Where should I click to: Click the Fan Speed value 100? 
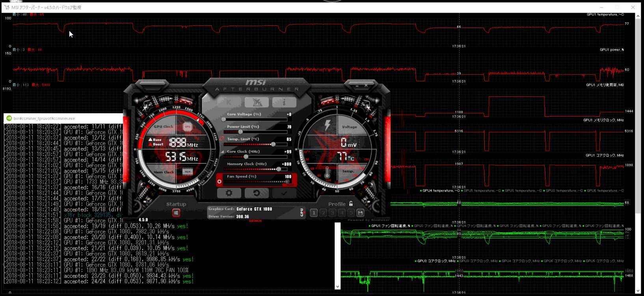(288, 176)
